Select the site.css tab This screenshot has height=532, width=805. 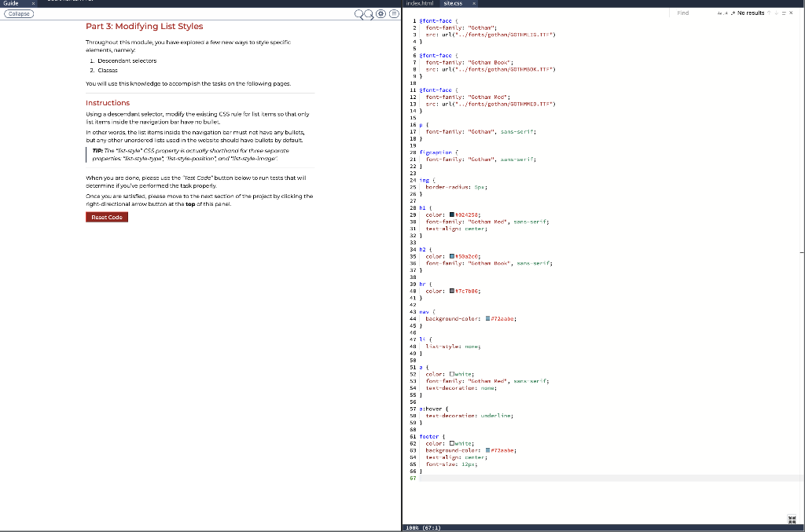454,3
